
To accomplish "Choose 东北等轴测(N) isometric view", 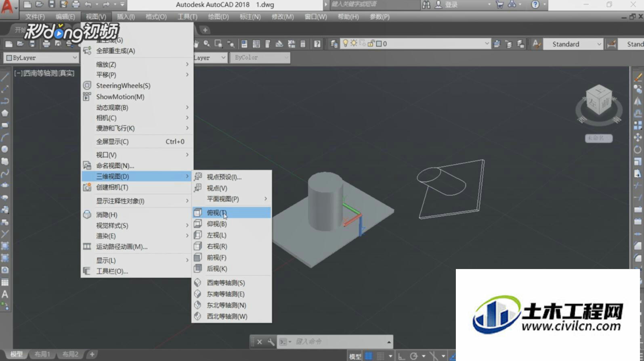I will 231,305.
